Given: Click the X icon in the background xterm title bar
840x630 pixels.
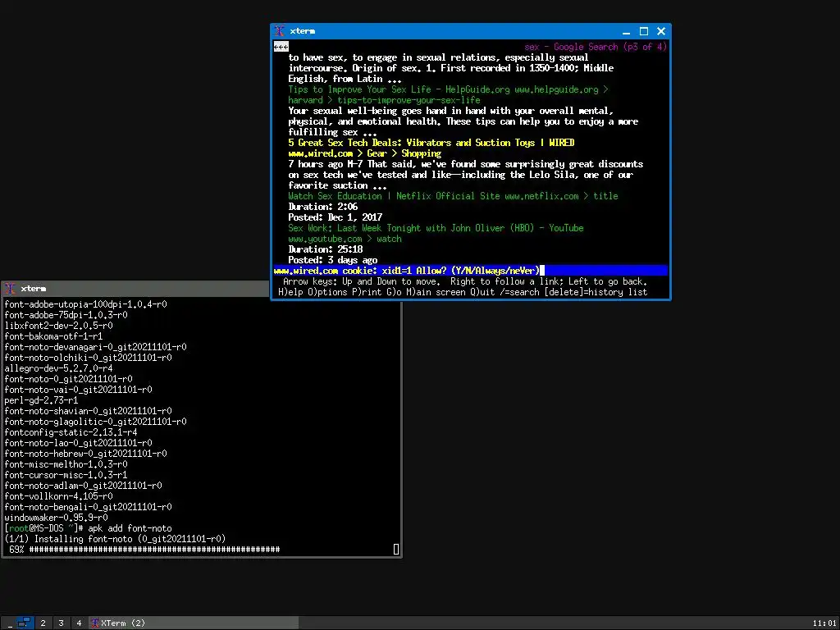Looking at the screenshot, I should pyautogui.click(x=10, y=289).
